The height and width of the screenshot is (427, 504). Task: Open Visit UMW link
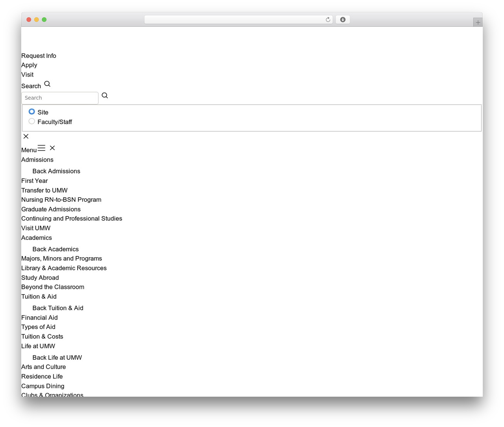point(36,228)
